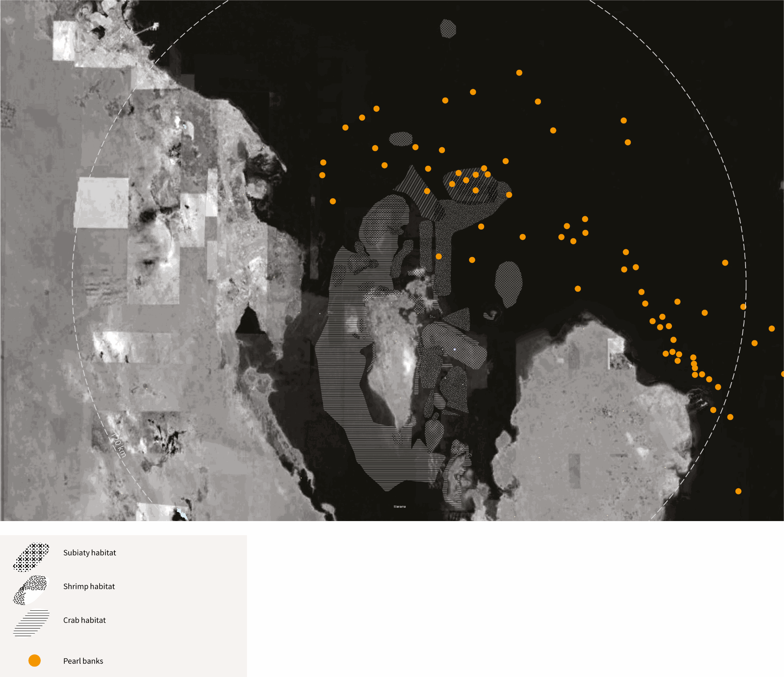Click the '120 km' radius label

tap(118, 445)
